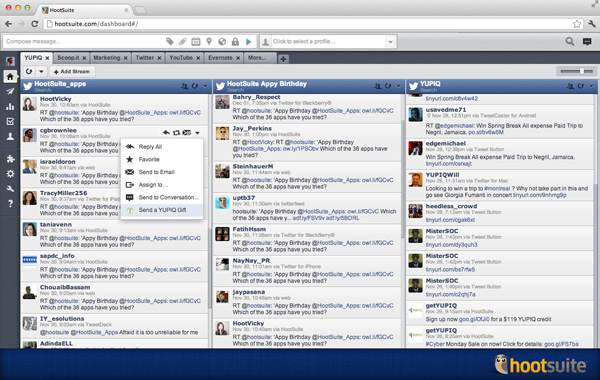
Task: Click the users icon in YUPIQ stream header
Action: [570, 86]
